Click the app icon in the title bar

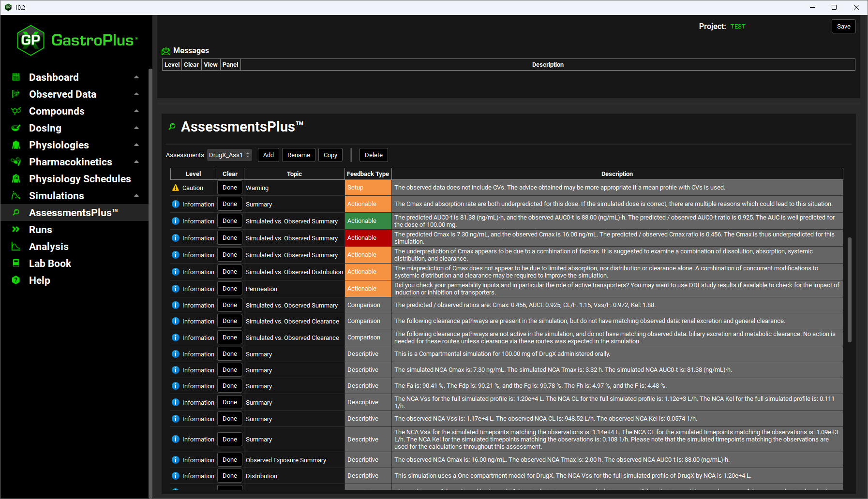pos(8,7)
